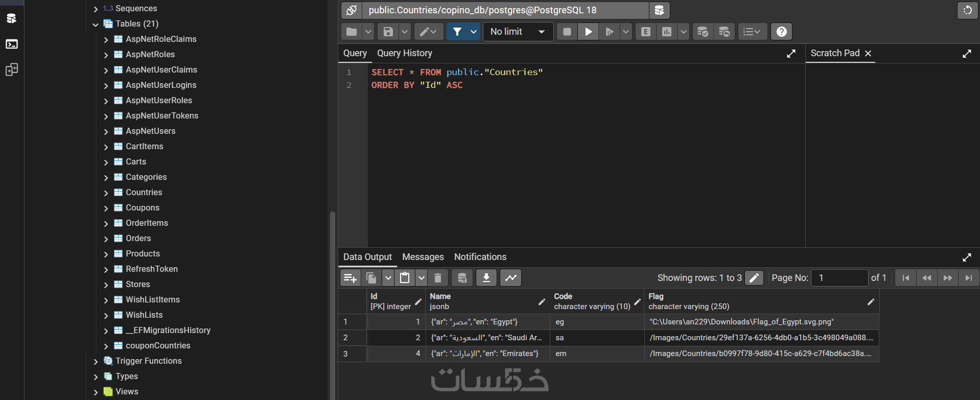Image resolution: width=980 pixels, height=400 pixels.
Task: Open the Save File dropdown arrow
Action: (405, 32)
